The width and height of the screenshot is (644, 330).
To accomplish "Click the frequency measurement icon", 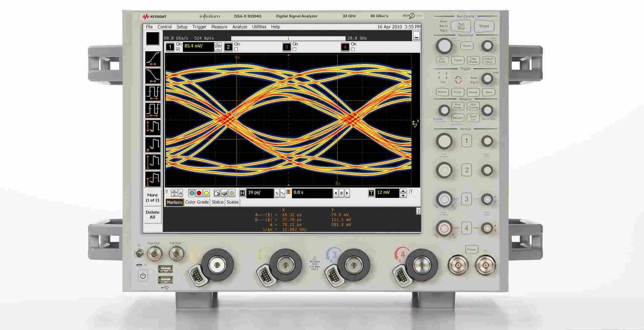I will [153, 110].
